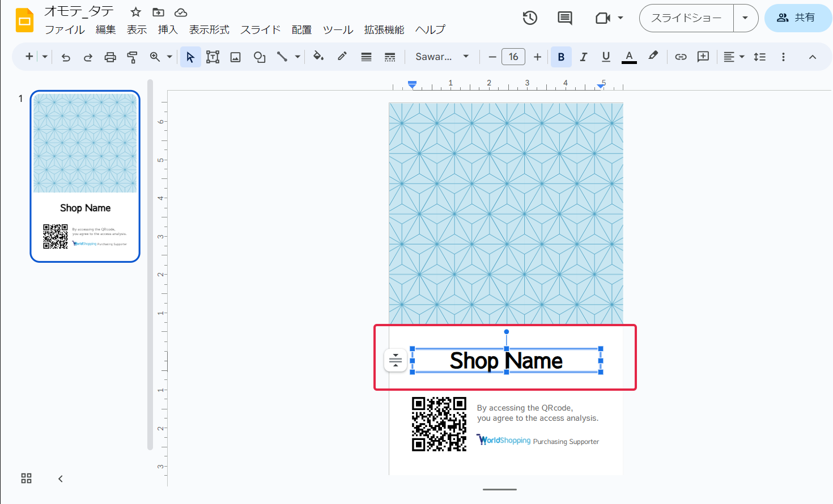Toggle bold formatting

coord(561,57)
